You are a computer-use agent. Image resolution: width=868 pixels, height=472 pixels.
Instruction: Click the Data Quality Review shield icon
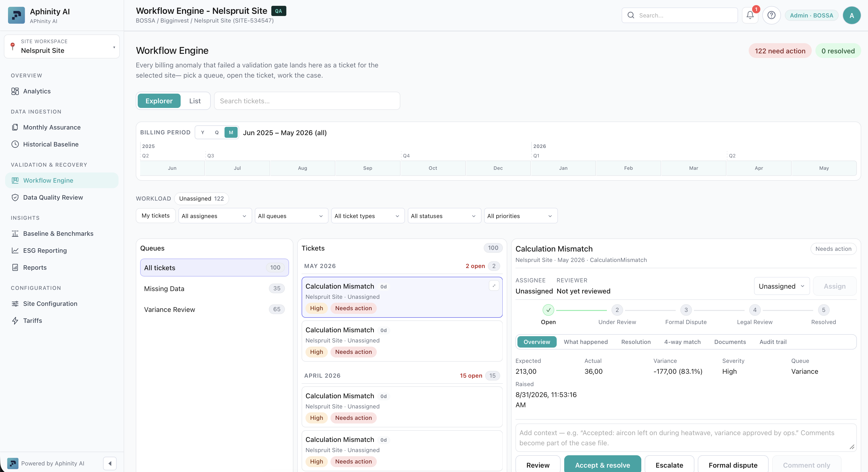click(15, 198)
